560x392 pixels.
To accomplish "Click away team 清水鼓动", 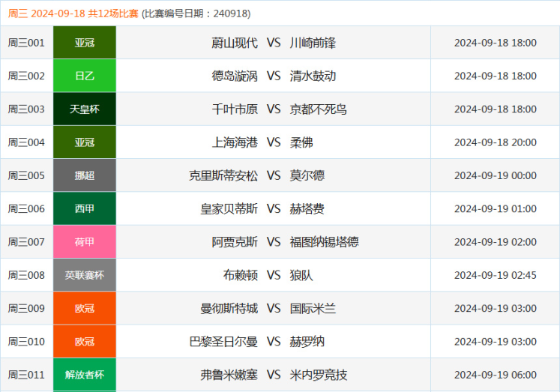I will tap(313, 76).
